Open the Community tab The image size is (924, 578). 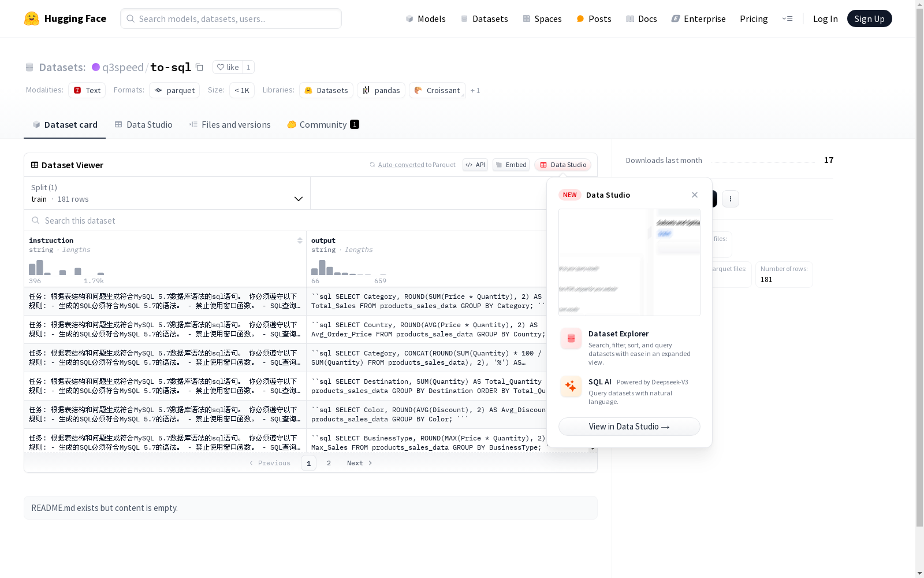[323, 125]
